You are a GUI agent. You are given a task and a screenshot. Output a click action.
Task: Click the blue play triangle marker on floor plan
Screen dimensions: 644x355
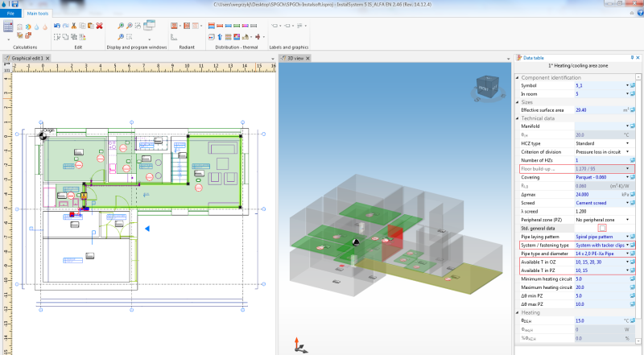pos(147,229)
